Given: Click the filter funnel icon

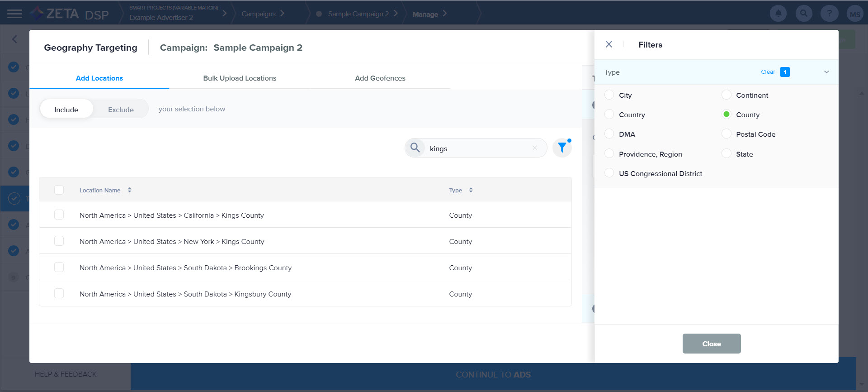Looking at the screenshot, I should point(562,148).
